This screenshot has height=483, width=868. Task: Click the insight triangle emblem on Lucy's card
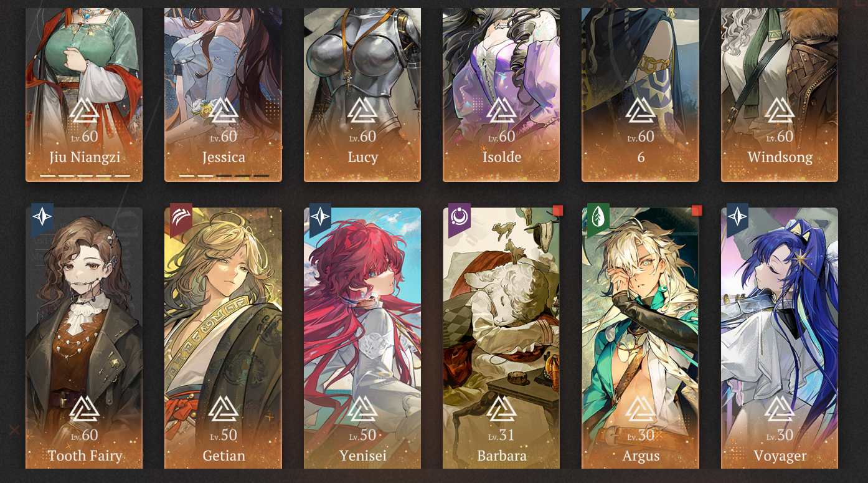coord(362,110)
